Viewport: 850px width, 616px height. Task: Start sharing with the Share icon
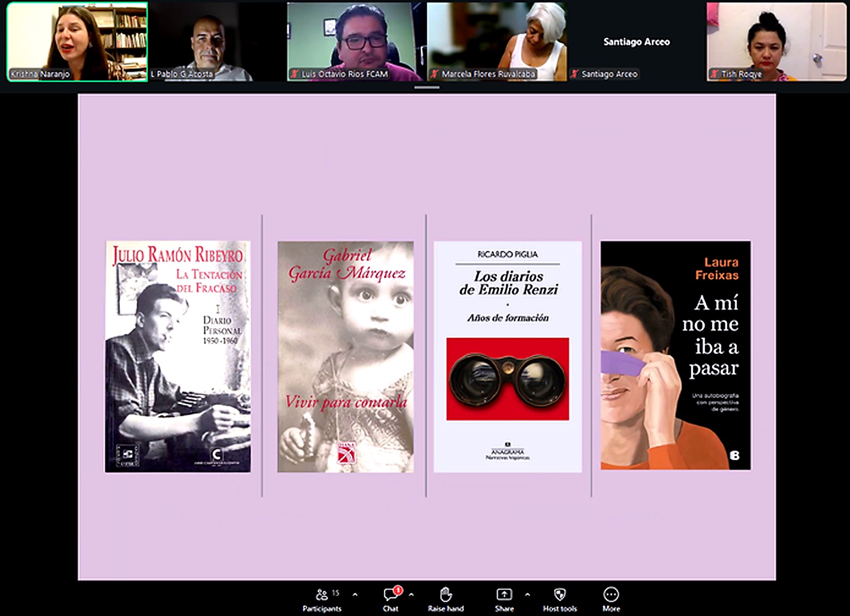pyautogui.click(x=504, y=594)
